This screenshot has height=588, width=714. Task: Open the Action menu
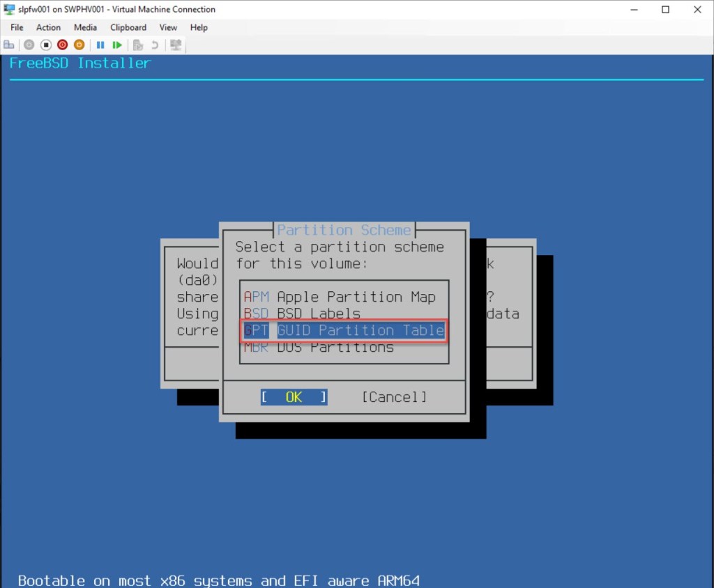pos(48,27)
